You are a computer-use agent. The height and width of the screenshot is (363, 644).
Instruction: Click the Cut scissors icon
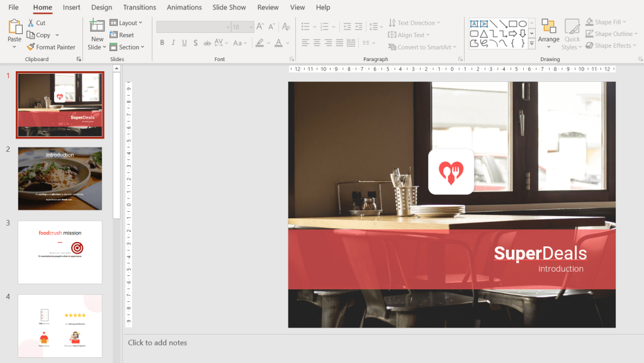[x=31, y=23]
